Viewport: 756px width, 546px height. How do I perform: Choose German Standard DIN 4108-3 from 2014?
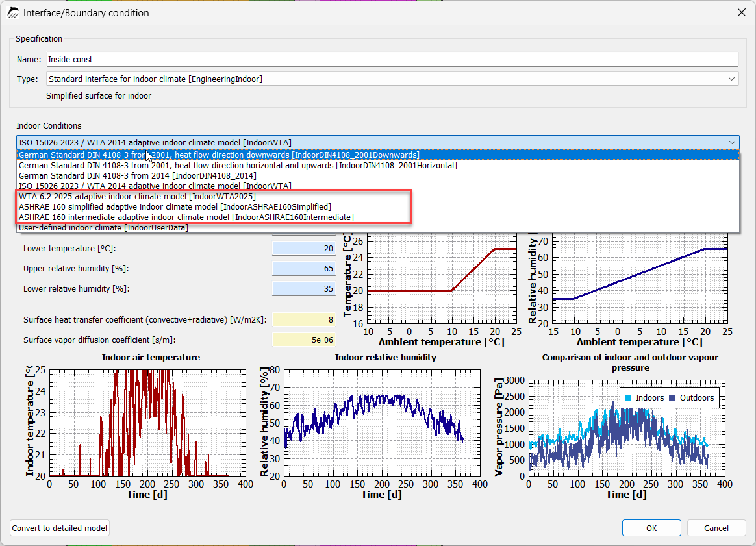[378, 176]
